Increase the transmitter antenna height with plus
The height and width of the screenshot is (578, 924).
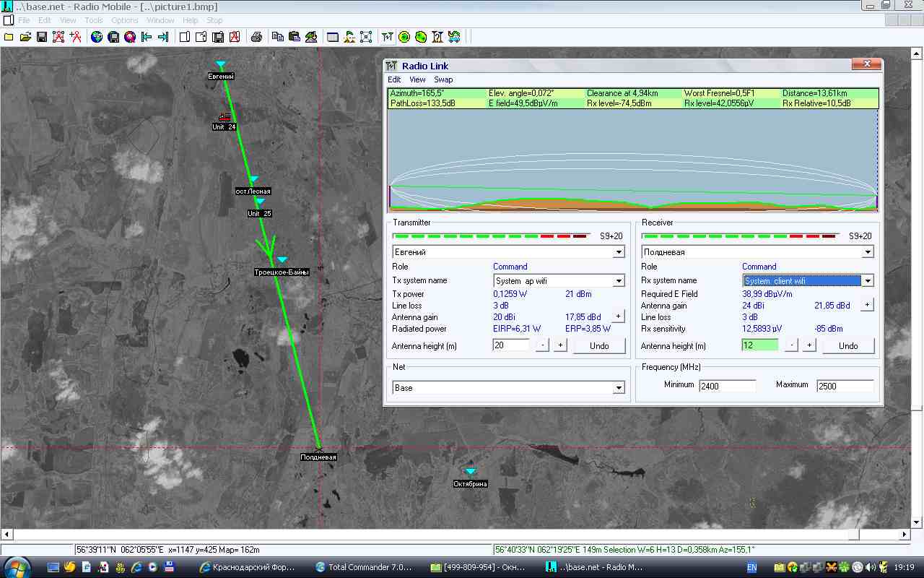(x=560, y=345)
